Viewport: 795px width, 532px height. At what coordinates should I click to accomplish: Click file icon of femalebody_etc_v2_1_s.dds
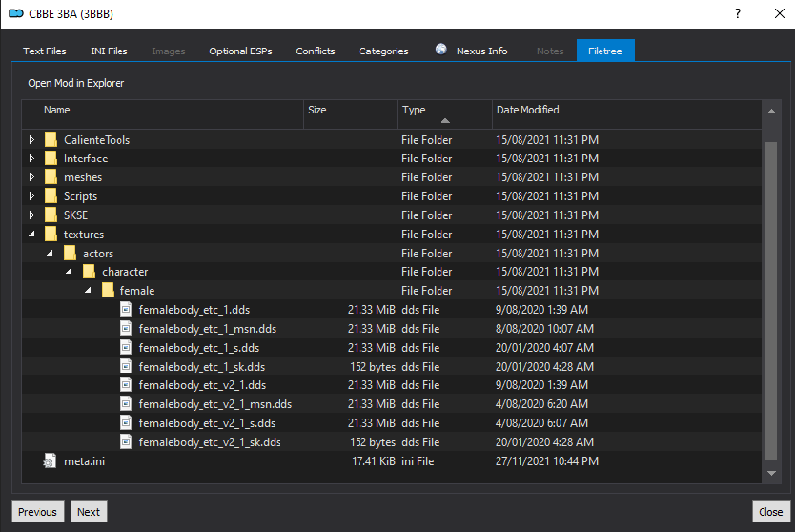tap(126, 423)
